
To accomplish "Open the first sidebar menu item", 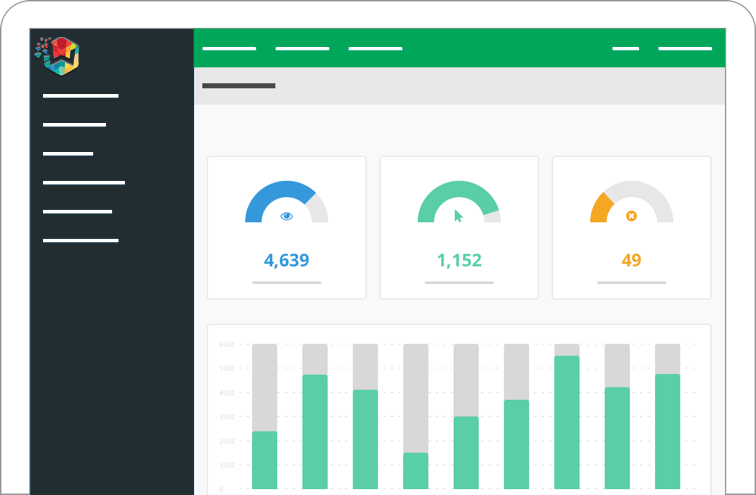I will 81,96.
